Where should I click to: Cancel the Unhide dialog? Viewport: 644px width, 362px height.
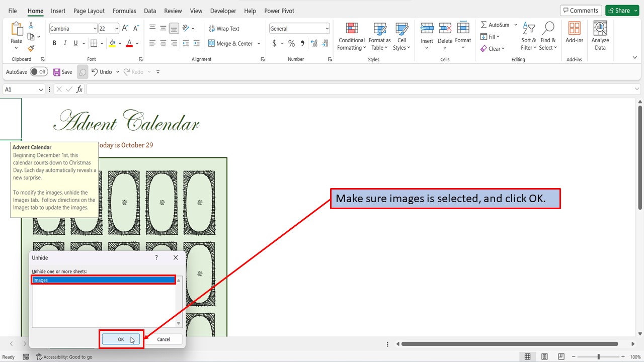click(164, 339)
